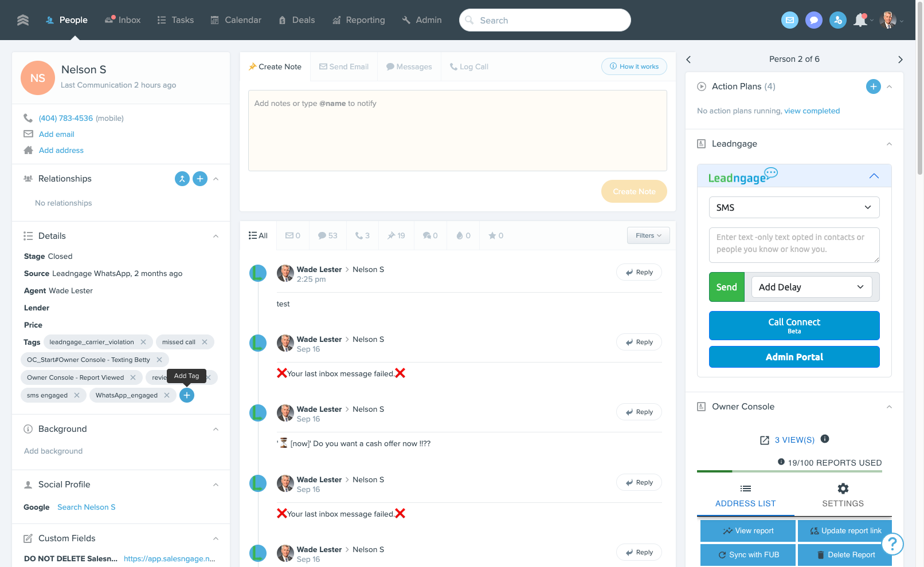Viewport: 924px width, 567px height.
Task: Click the view completed link
Action: point(812,111)
